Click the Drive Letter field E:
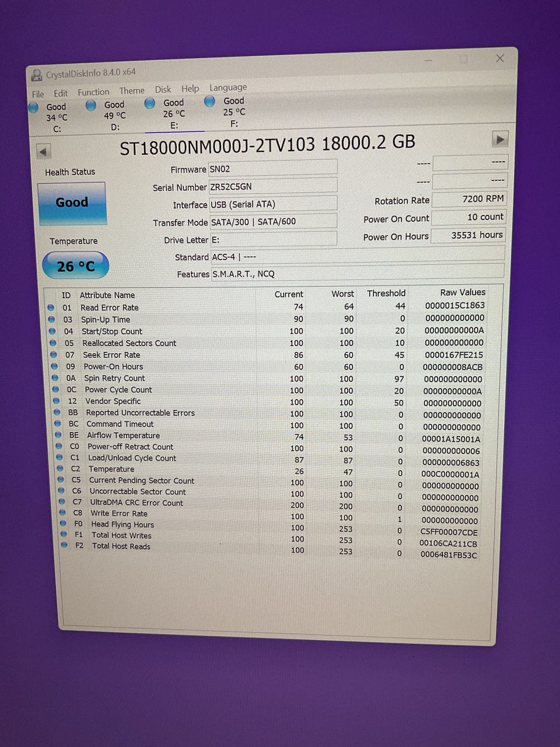This screenshot has height=747, width=560. (x=274, y=239)
